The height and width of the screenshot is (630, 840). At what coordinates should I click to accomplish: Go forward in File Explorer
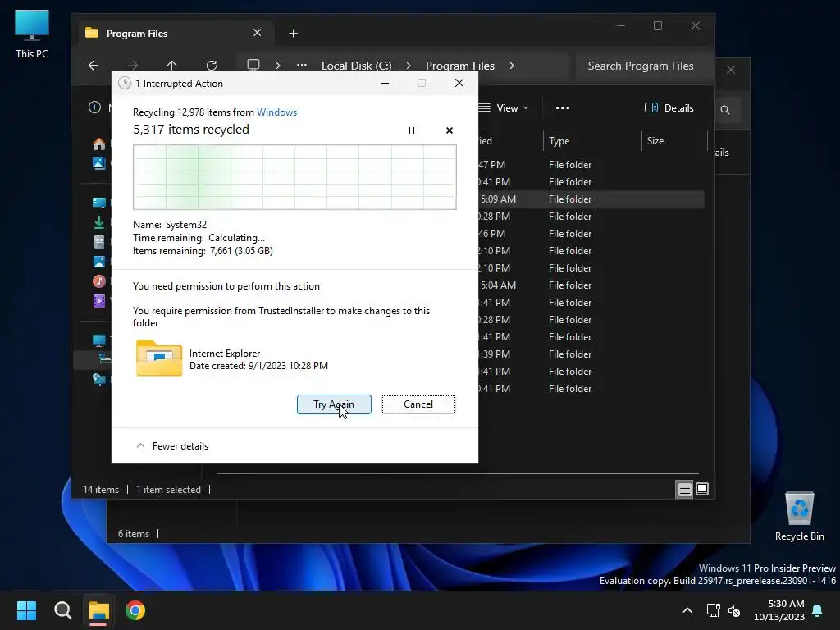click(x=133, y=66)
